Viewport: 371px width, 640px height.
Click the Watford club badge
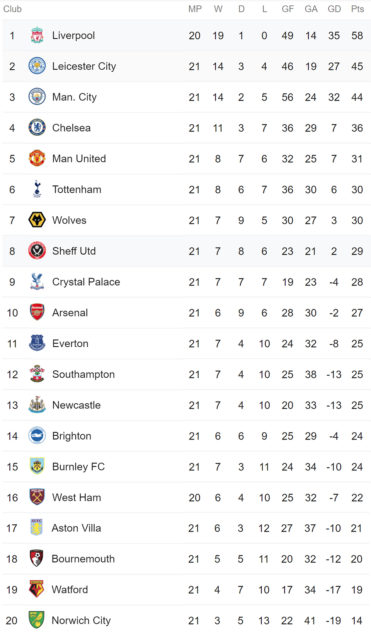pyautogui.click(x=36, y=589)
